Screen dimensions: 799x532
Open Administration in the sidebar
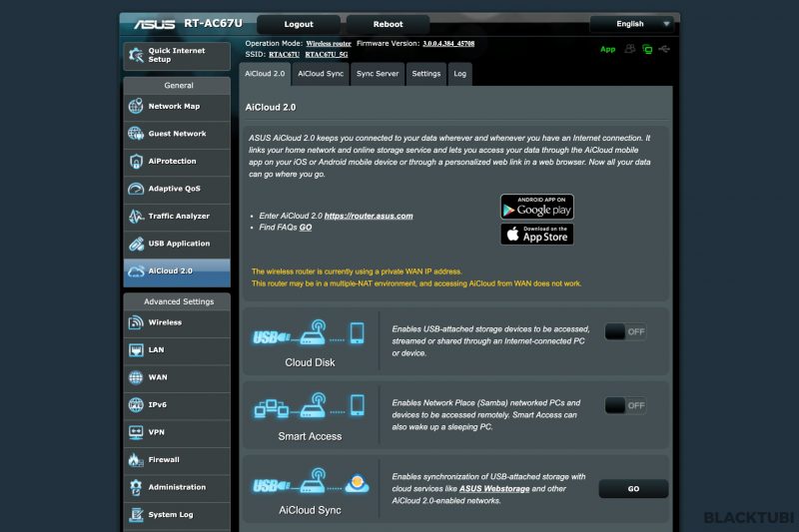tap(177, 488)
